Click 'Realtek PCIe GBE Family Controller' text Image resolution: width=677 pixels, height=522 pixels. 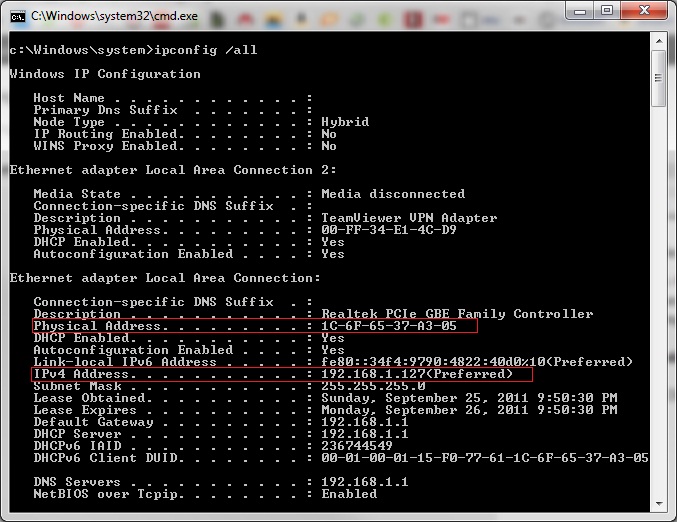pyautogui.click(x=457, y=314)
